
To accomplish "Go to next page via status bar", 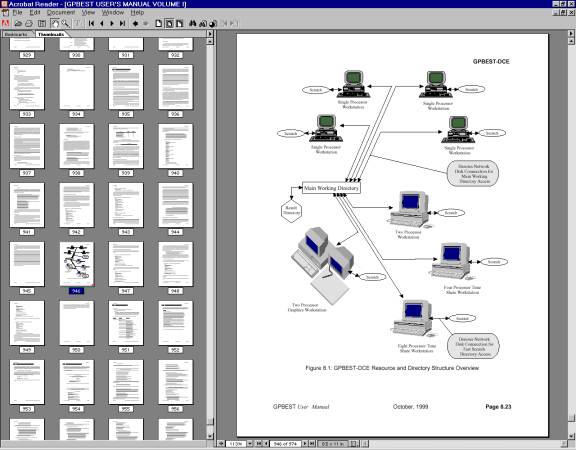I will (x=305, y=444).
